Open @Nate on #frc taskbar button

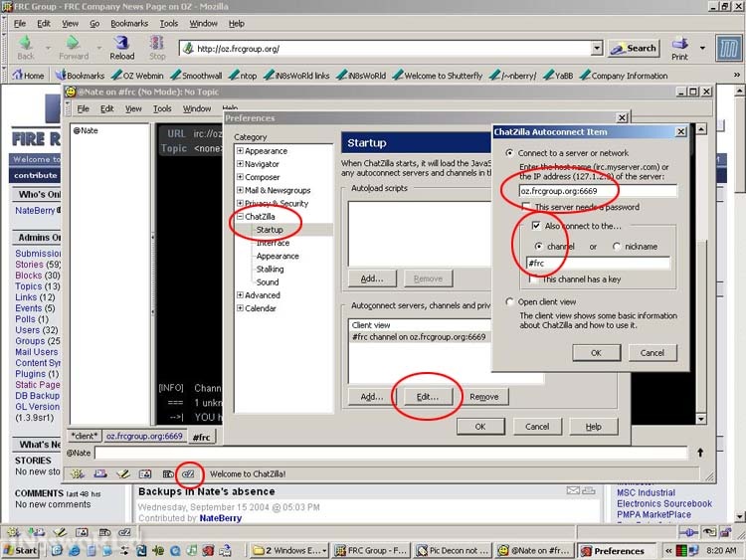coord(534,550)
